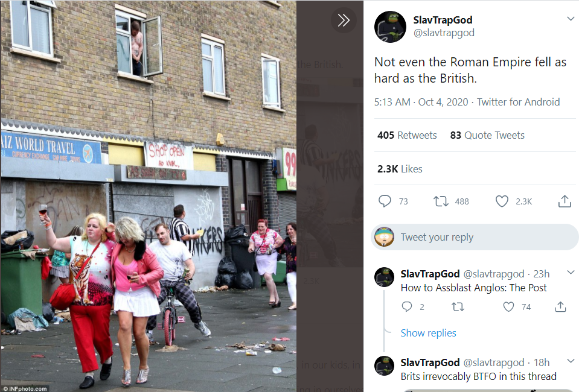This screenshot has height=392, width=579.
Task: Open the street photo in the tweet
Action: click(149, 196)
